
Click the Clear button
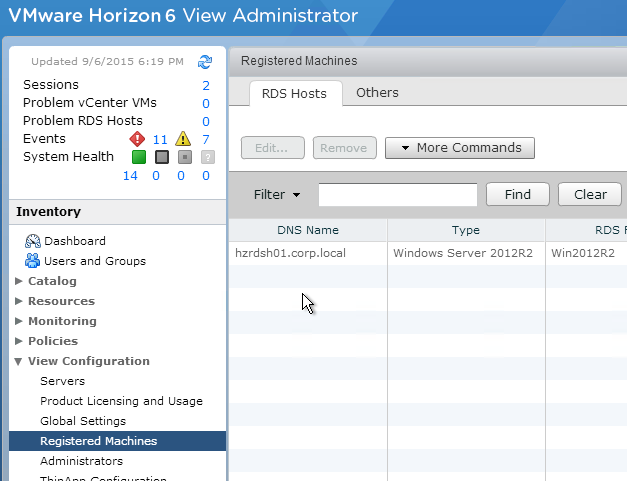tap(590, 194)
